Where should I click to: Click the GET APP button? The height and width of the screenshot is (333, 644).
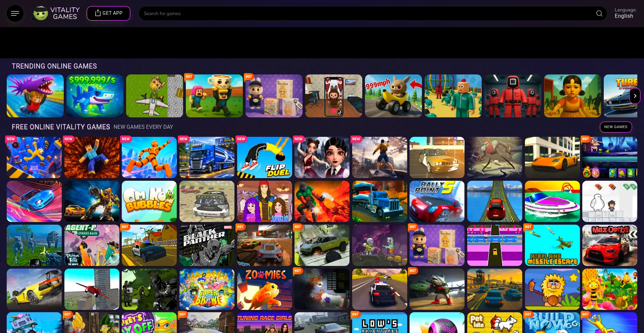tap(108, 13)
